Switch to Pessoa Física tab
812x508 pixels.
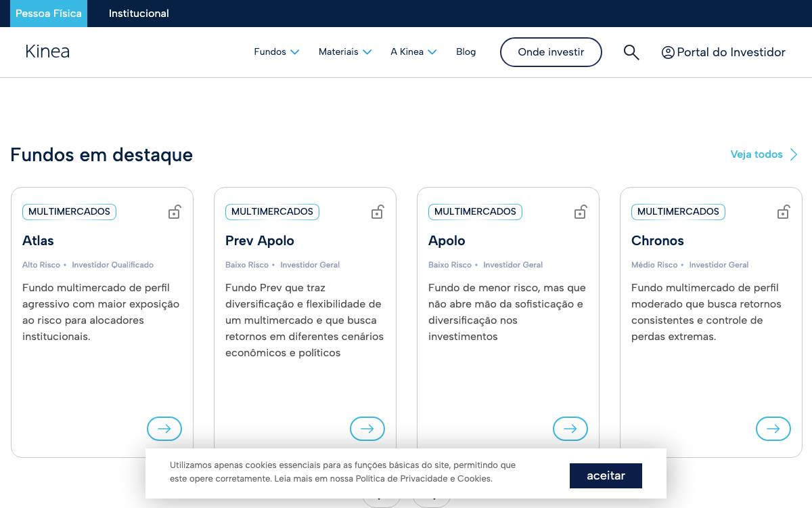click(x=49, y=14)
